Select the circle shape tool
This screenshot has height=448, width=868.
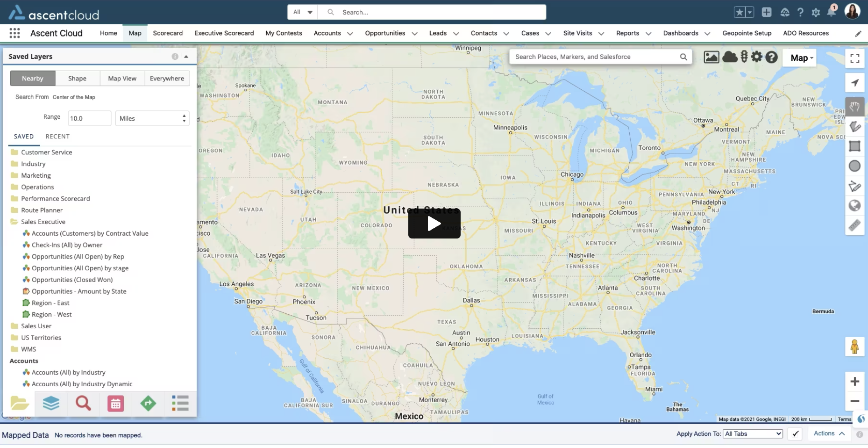coord(855,166)
